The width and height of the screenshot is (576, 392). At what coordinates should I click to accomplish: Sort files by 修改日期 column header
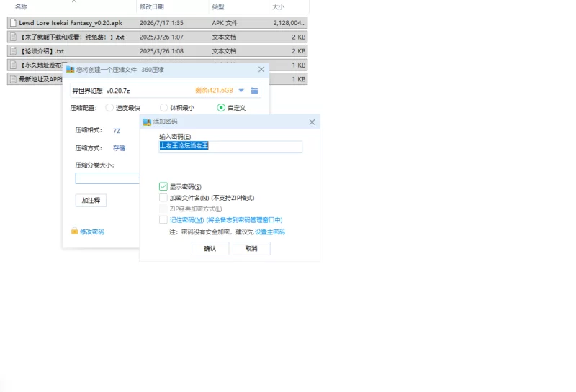tap(151, 6)
